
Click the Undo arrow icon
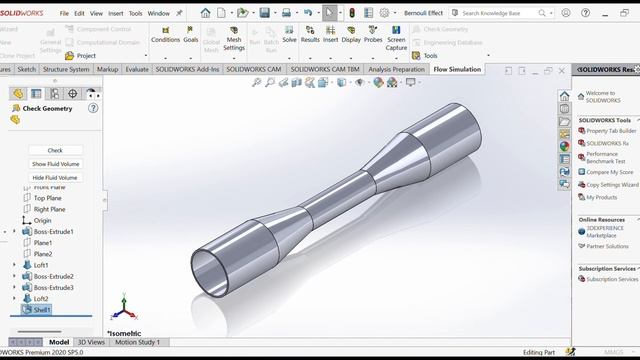pyautogui.click(x=308, y=13)
